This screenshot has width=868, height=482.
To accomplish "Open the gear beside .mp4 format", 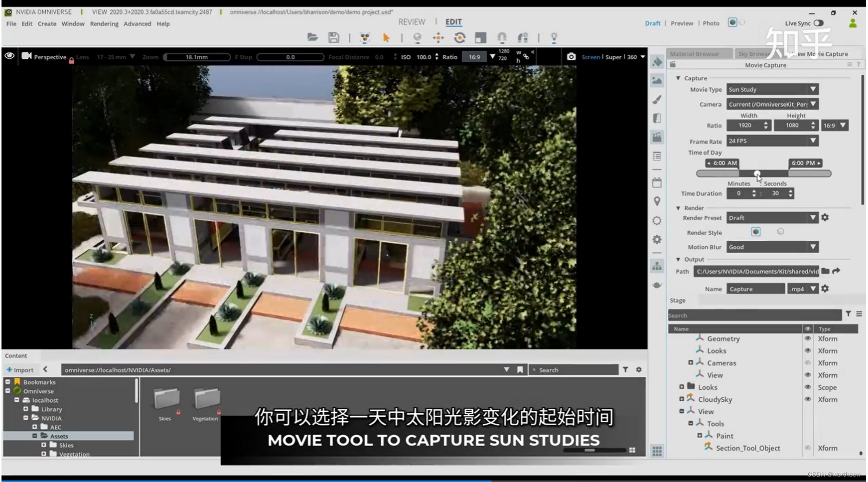I will 825,289.
